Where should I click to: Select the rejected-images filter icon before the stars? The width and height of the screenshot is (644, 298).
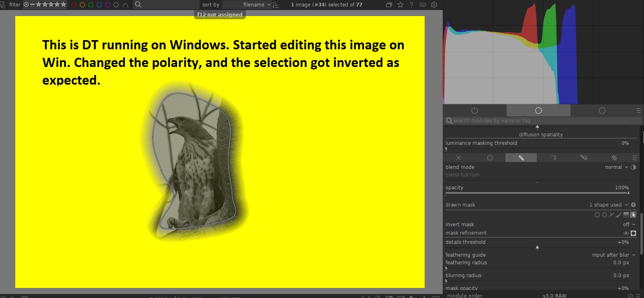[x=26, y=5]
